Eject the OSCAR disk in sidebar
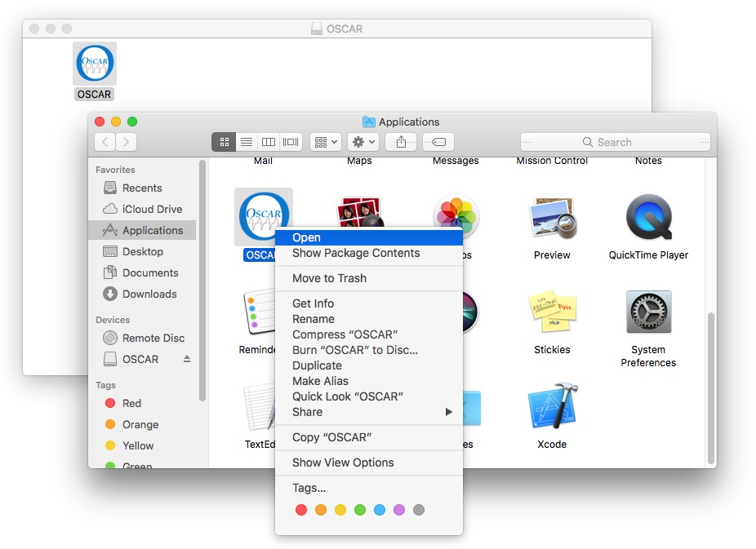 (x=187, y=359)
